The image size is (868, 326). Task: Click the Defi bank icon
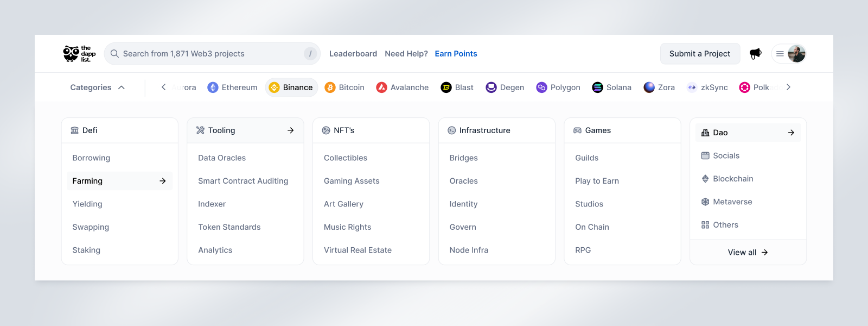click(75, 130)
